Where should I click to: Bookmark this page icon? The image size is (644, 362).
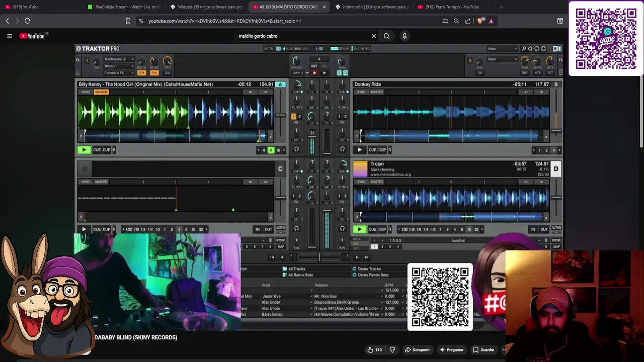[128, 21]
